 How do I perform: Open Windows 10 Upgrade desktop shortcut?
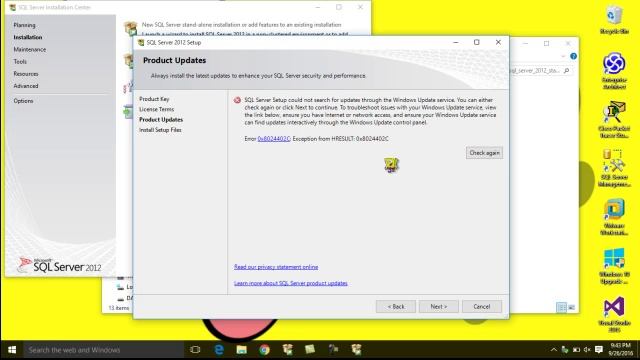point(614,265)
